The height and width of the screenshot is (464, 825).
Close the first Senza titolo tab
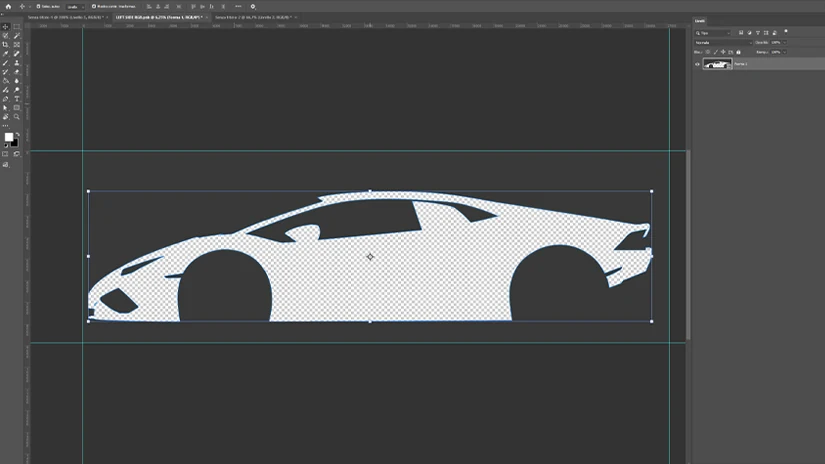coord(107,17)
